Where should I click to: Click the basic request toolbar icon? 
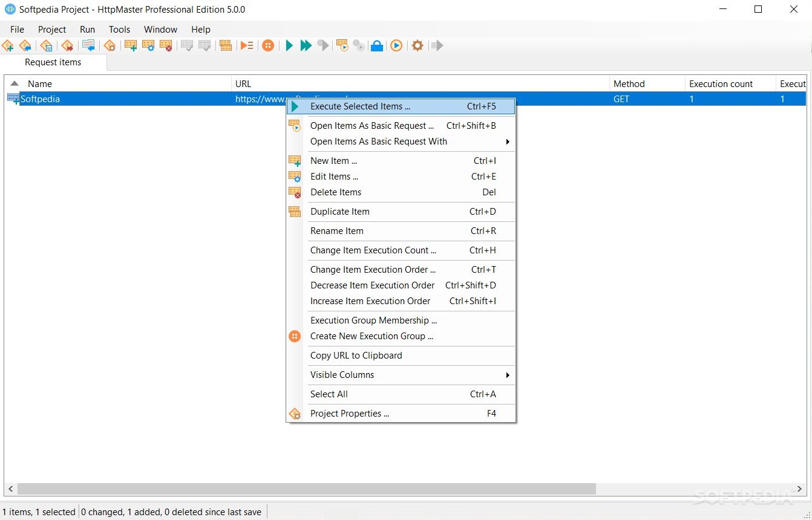(342, 45)
